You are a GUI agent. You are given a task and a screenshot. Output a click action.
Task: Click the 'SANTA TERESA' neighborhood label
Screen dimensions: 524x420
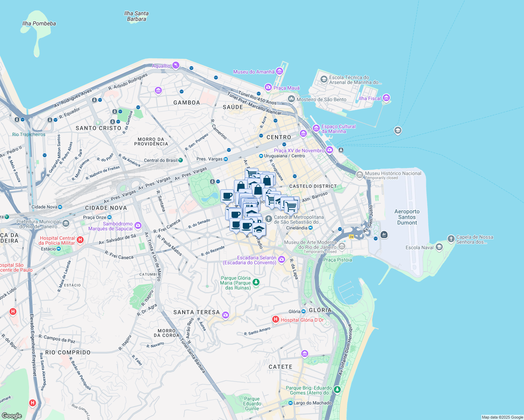(196, 312)
